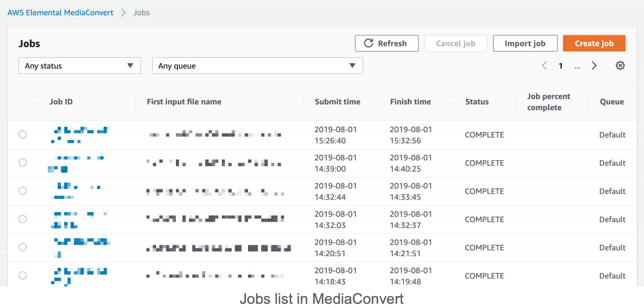Select the job submitted at 14:32:03
The width and height of the screenshot is (644, 308).
pyautogui.click(x=23, y=219)
